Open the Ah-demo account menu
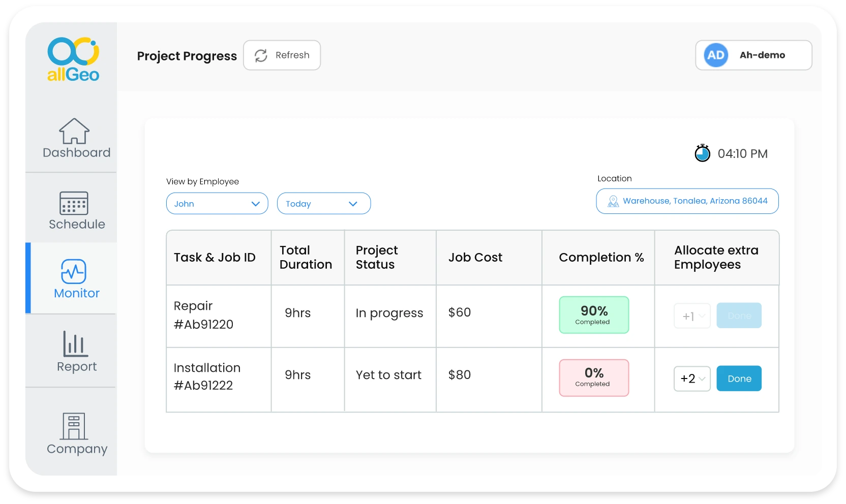 [753, 55]
